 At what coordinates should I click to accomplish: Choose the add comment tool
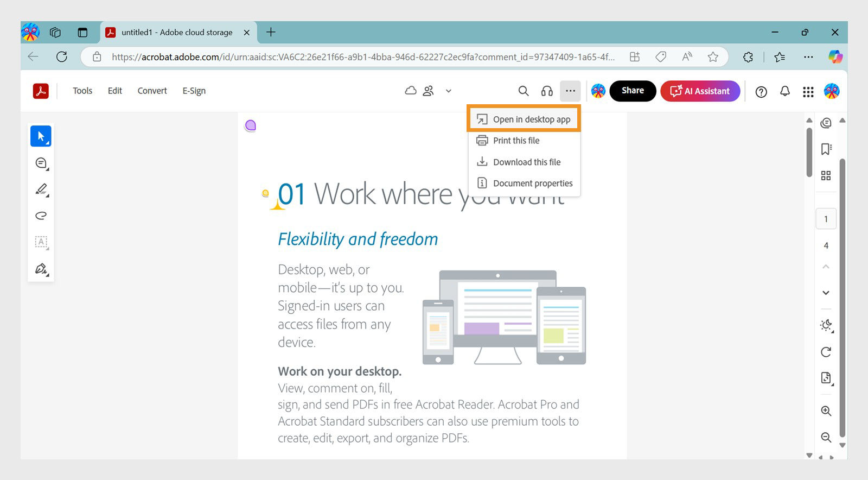click(41, 163)
